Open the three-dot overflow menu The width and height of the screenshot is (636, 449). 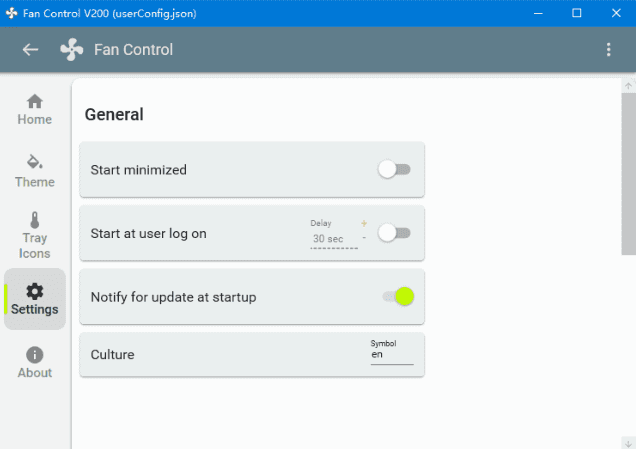[x=608, y=50]
